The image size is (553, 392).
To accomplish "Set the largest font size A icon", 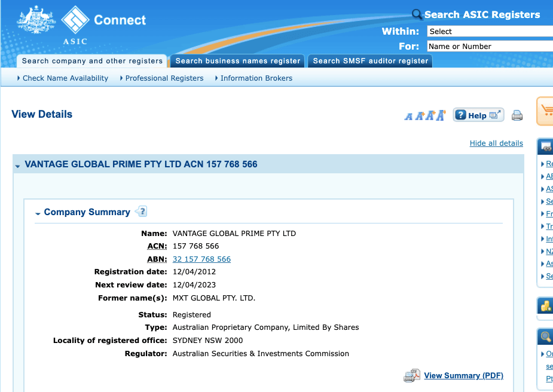I will click(441, 115).
